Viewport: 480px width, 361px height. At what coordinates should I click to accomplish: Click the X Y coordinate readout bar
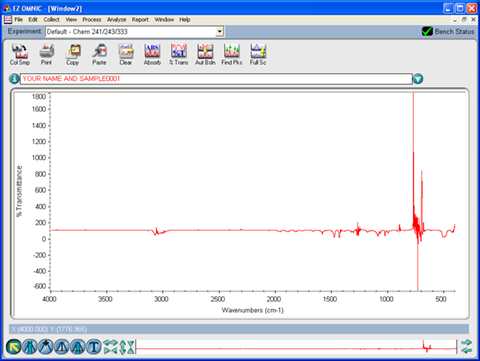tap(239, 329)
